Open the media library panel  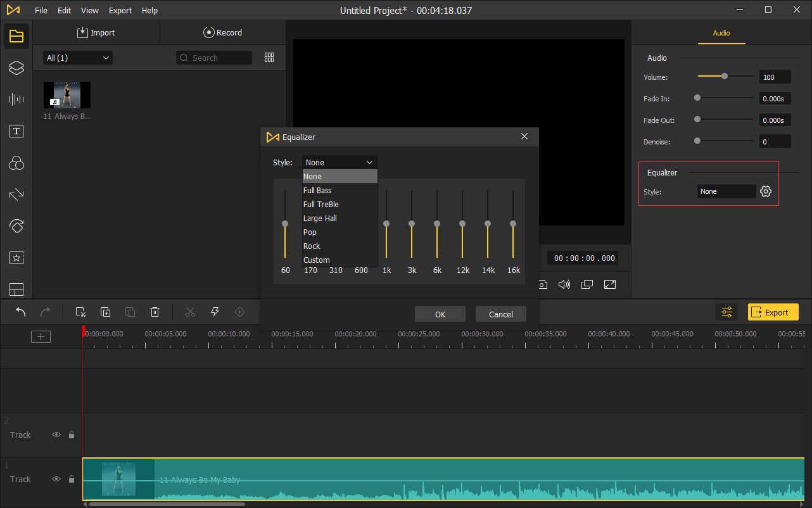[x=16, y=35]
